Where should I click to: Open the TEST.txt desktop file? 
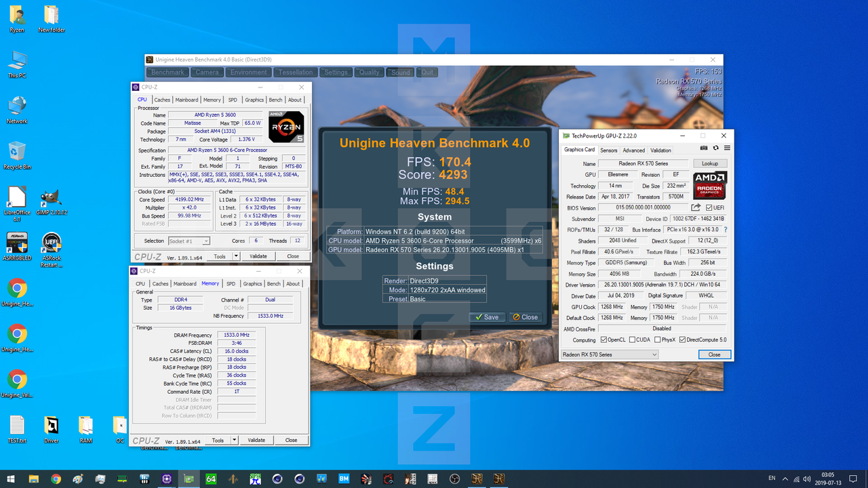coord(17,429)
